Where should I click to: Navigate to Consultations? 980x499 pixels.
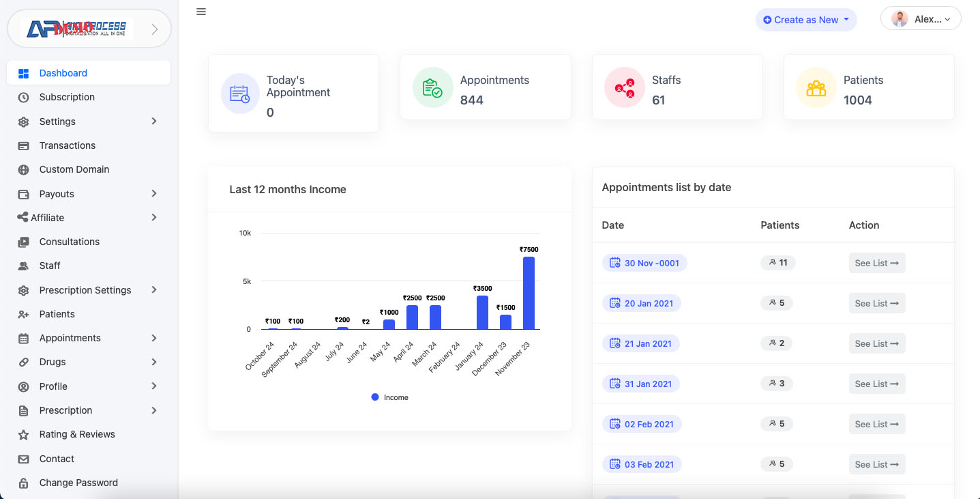coord(89,242)
